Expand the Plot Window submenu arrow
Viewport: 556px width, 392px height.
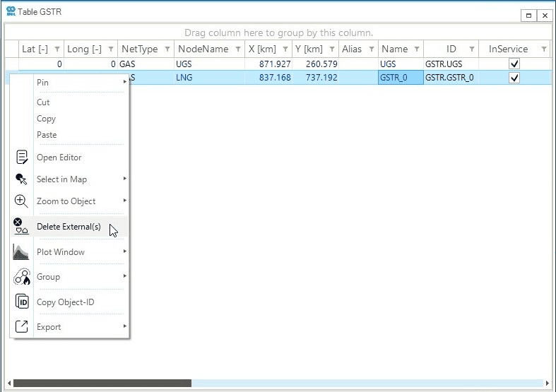(x=125, y=251)
